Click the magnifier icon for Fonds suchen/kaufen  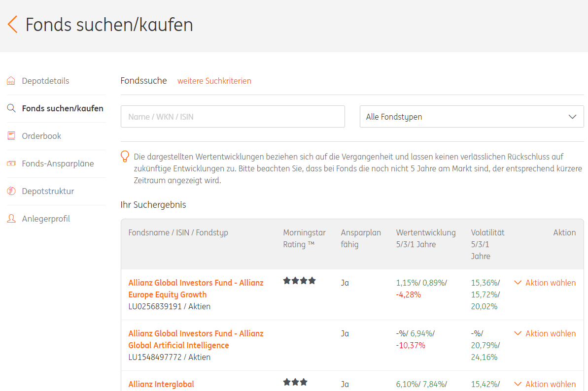coord(11,108)
